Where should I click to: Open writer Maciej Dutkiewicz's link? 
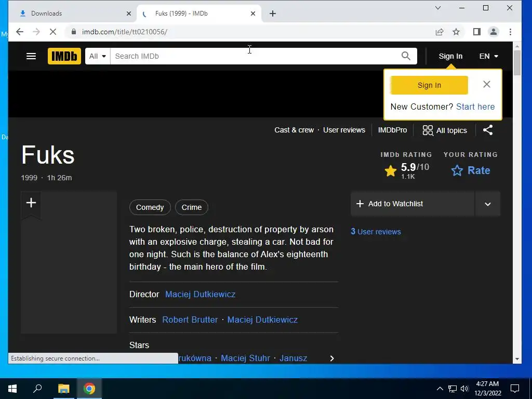262,320
